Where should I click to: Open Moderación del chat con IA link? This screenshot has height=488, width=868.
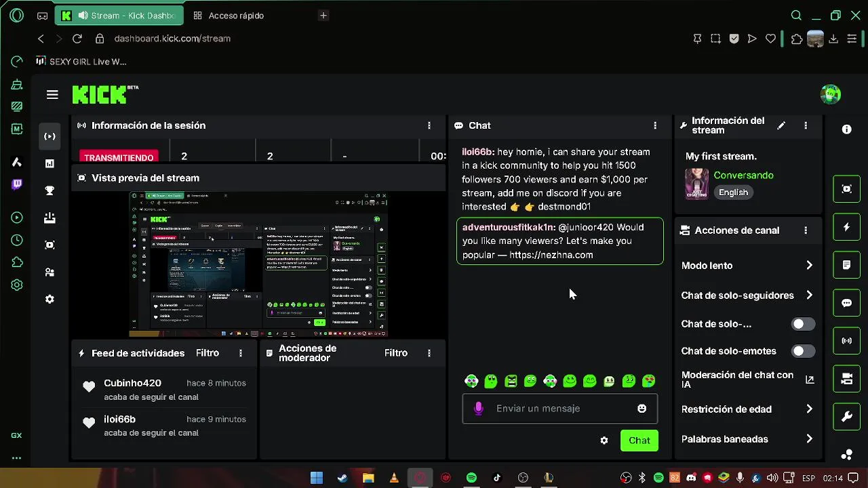[809, 380]
